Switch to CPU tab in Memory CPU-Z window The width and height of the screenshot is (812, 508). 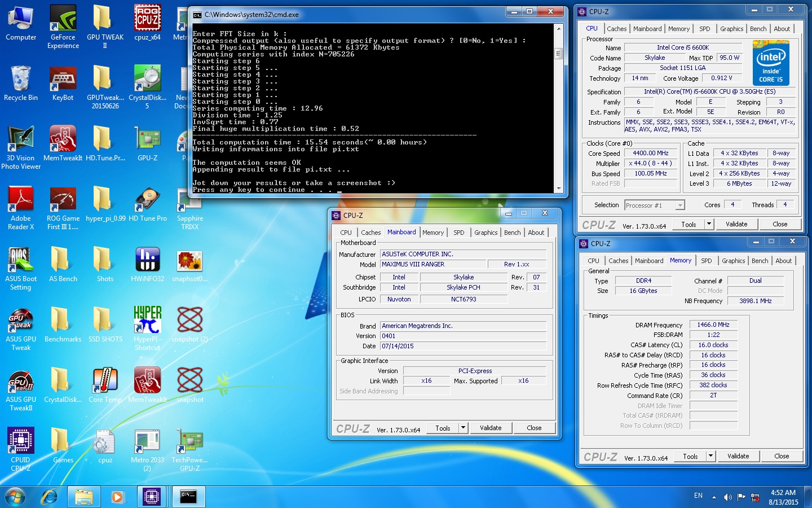(x=593, y=261)
